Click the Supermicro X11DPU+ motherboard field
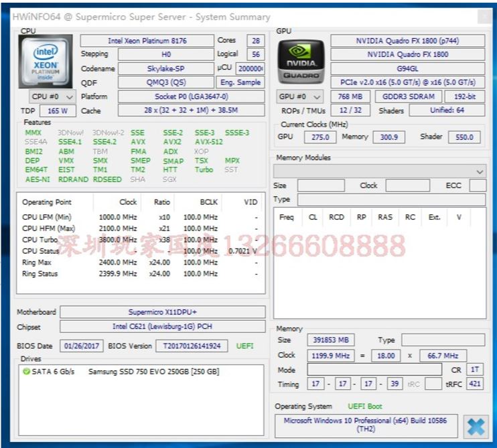This screenshot has width=497, height=448. click(162, 312)
